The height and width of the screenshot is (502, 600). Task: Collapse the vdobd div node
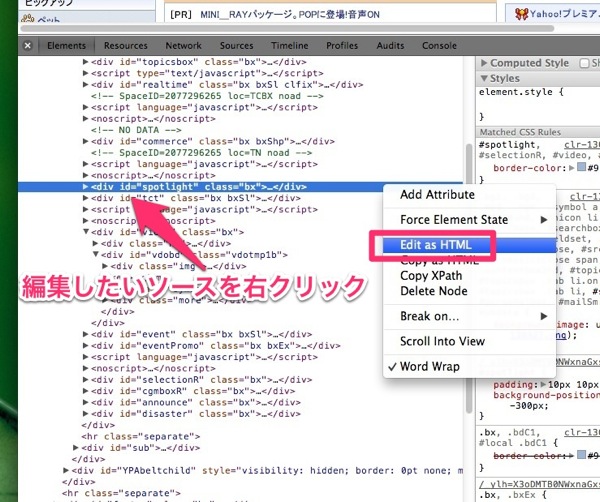96,254
